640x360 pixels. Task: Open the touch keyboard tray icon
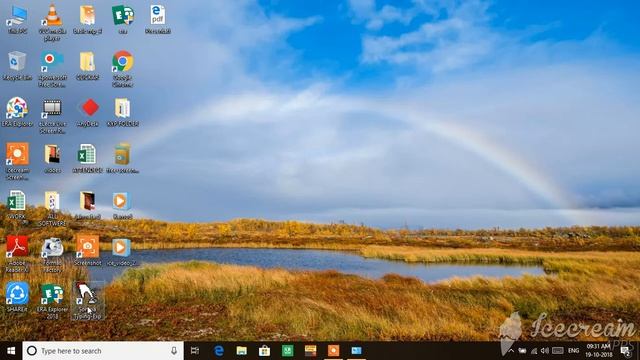point(558,351)
